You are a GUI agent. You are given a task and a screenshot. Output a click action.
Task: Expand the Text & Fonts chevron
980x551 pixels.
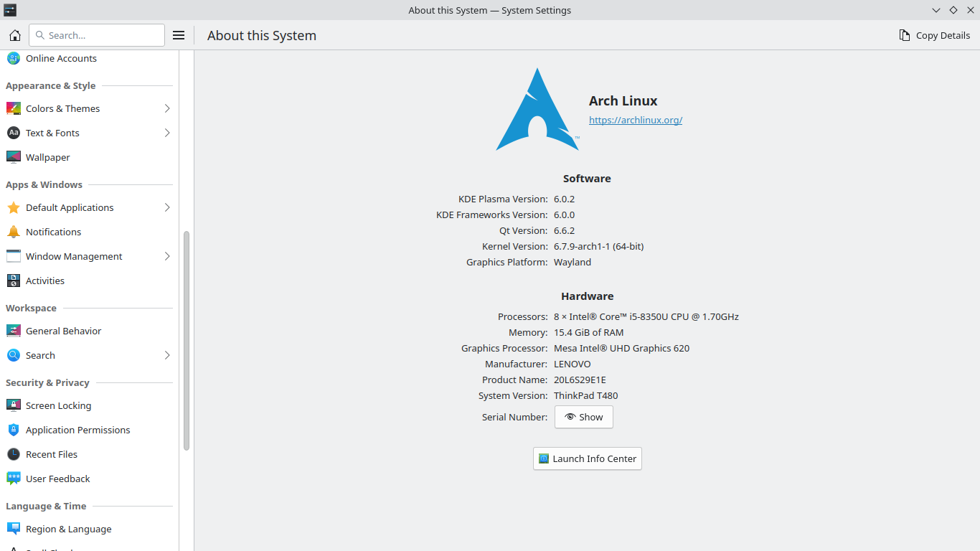[167, 133]
